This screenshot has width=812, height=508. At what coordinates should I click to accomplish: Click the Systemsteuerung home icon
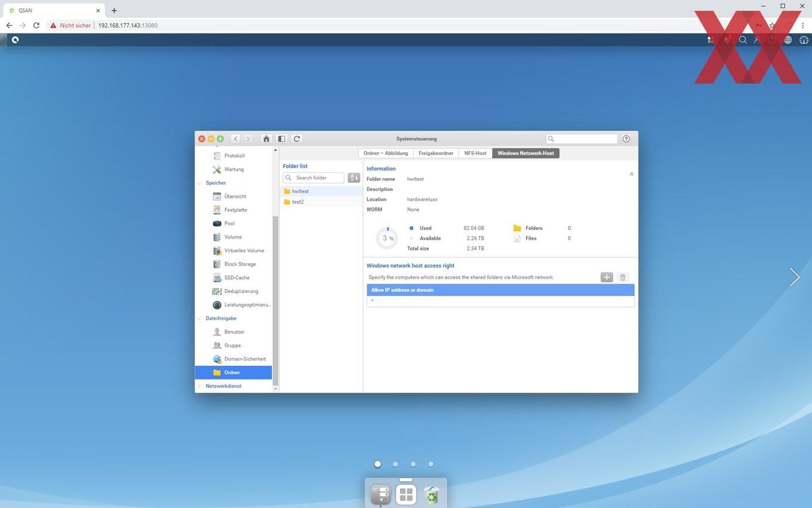[x=266, y=139]
